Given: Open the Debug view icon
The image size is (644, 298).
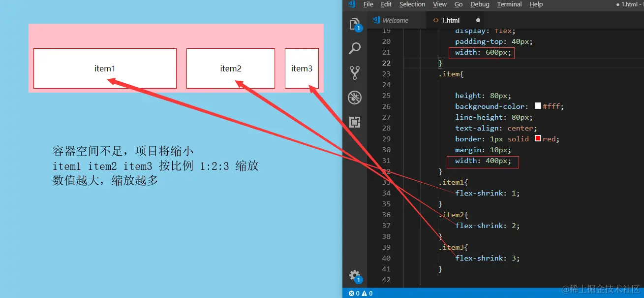Looking at the screenshot, I should [354, 98].
